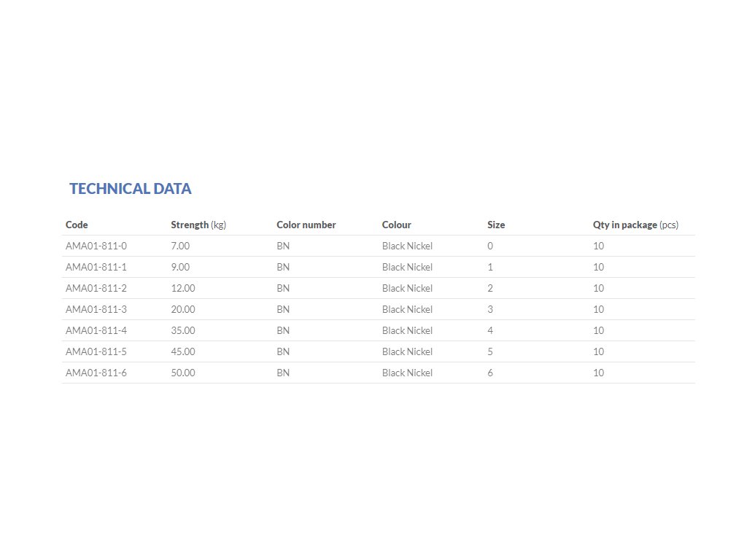
Task: Click the Code column header
Action: coord(77,225)
